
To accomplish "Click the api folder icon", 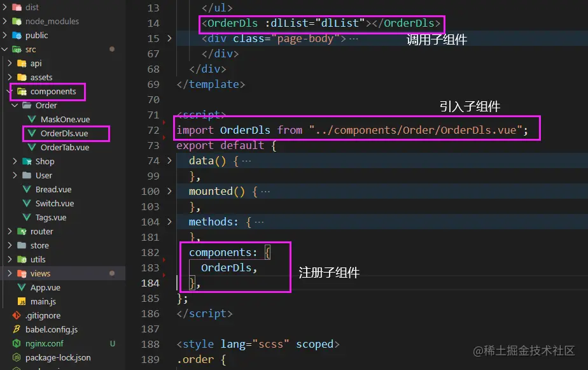I will (x=22, y=64).
